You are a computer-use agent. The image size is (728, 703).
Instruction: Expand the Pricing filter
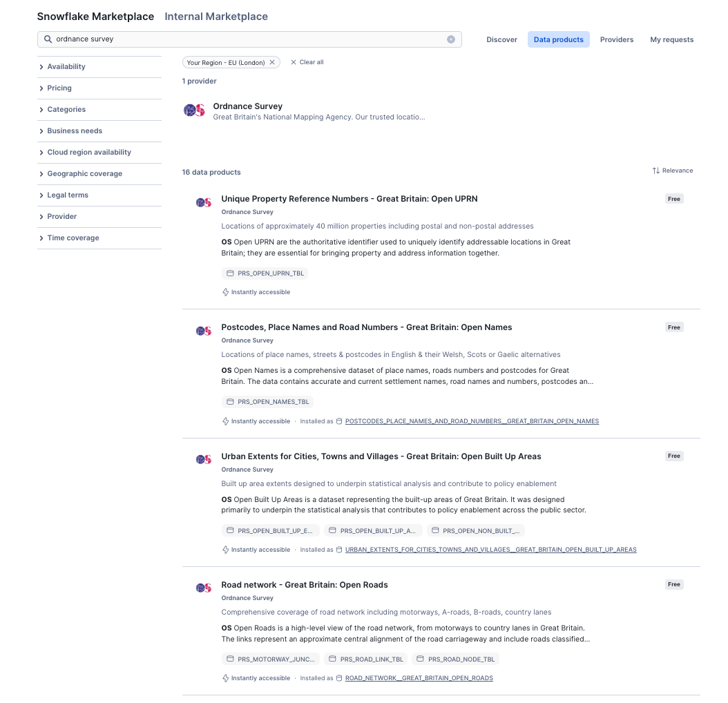point(99,88)
